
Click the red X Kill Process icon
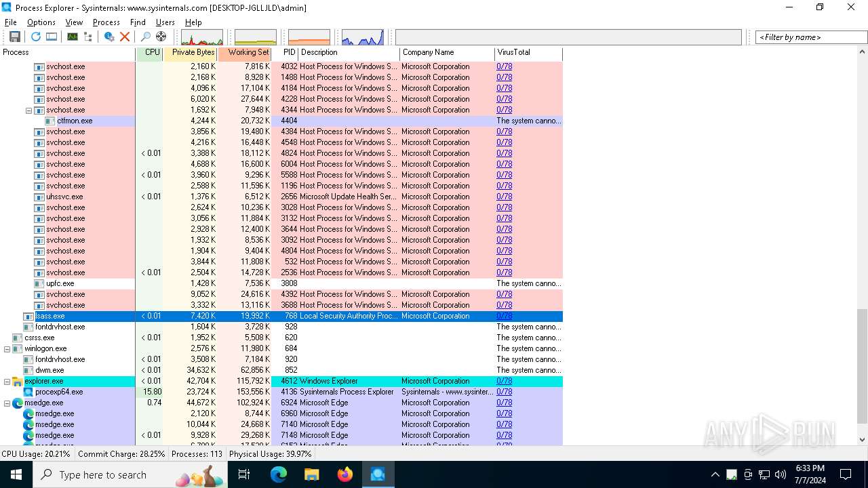click(125, 37)
